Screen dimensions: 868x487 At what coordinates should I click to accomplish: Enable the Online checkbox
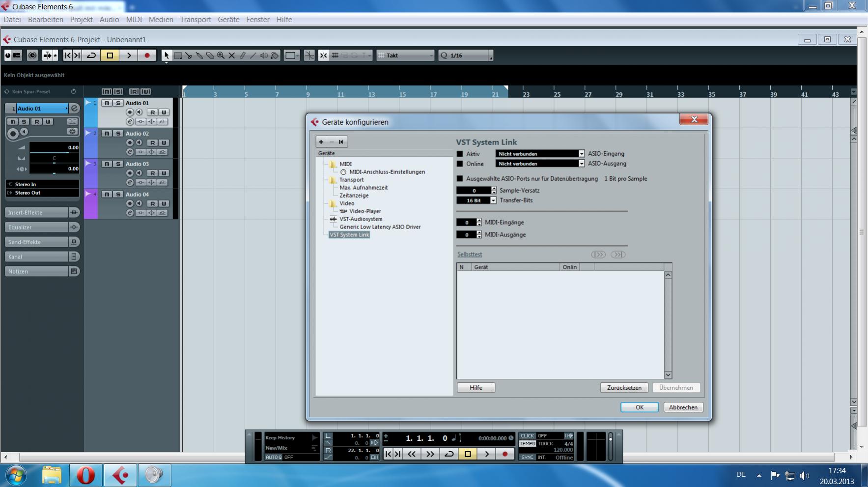(x=460, y=164)
